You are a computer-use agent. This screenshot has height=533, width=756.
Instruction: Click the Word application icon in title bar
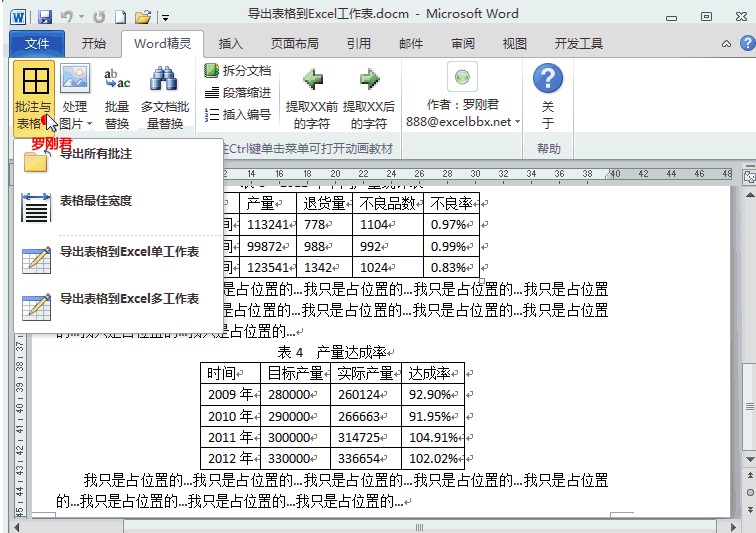18,18
